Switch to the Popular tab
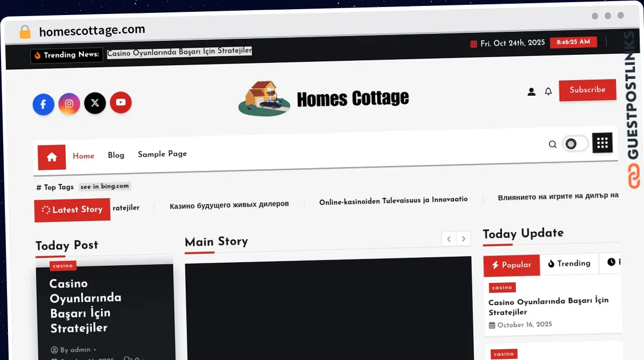Viewport: 644px width, 360px height. pos(511,265)
